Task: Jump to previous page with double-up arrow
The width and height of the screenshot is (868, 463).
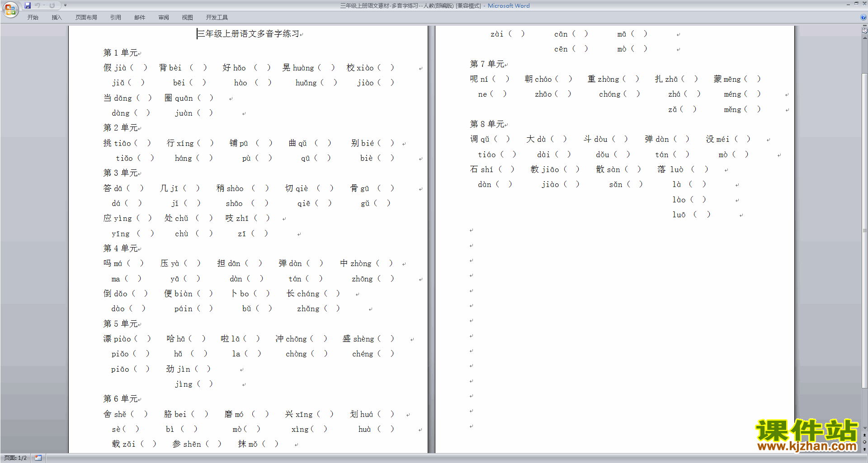Action: coord(864,435)
